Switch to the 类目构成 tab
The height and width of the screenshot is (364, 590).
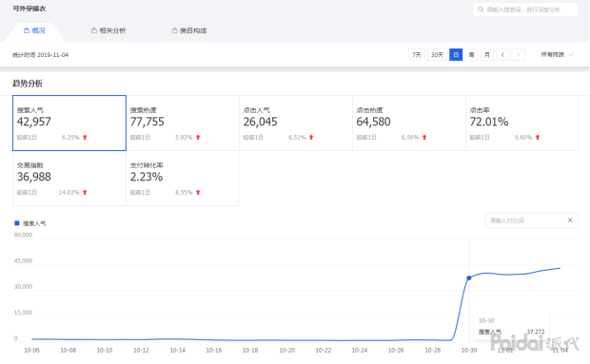pyautogui.click(x=189, y=30)
